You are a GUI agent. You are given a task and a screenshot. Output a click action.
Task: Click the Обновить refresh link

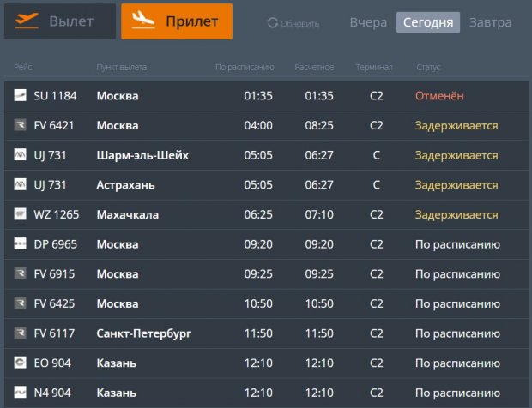(300, 23)
